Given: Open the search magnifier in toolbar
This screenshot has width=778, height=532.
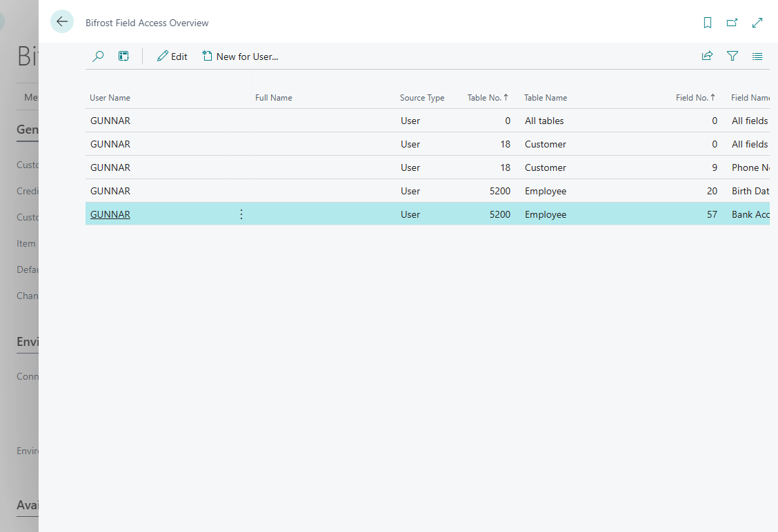Looking at the screenshot, I should [x=98, y=57].
